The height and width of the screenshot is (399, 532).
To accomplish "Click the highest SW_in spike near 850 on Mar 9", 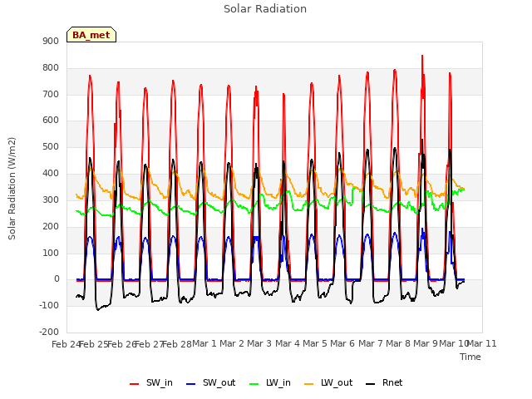I will point(422,57).
